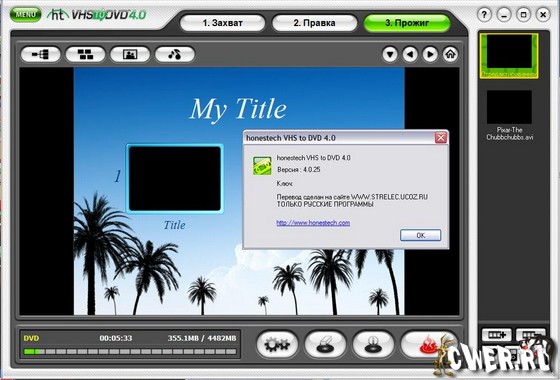Choose the background image icon
This screenshot has height=380, width=560.
click(130, 54)
